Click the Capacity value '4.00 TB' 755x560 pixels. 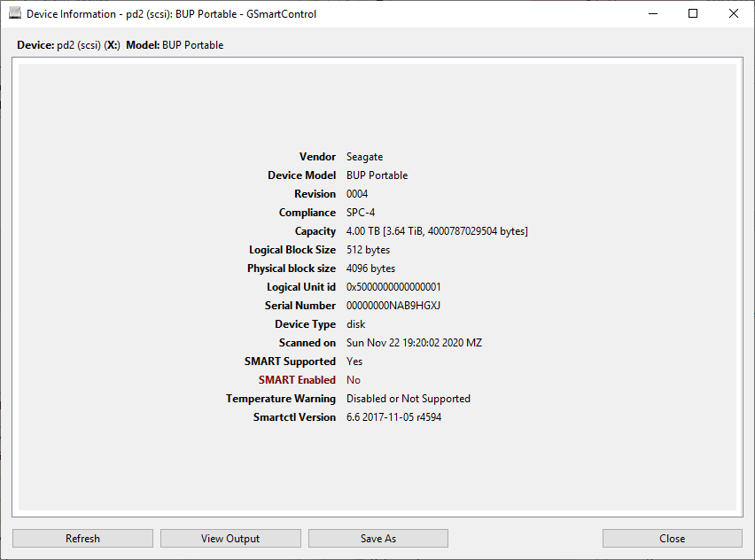click(x=363, y=231)
